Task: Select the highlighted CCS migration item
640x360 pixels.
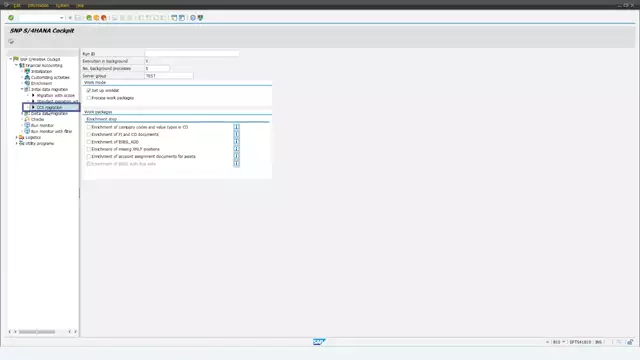Action: click(49, 107)
